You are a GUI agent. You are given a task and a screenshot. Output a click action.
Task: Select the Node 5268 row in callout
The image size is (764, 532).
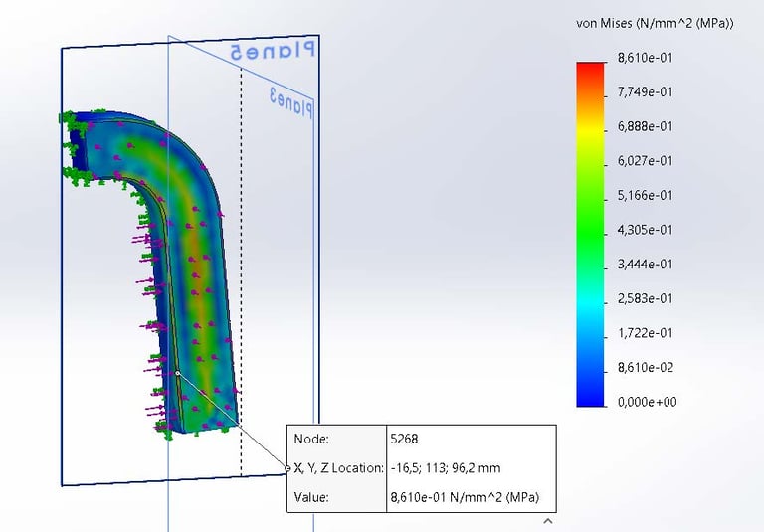[422, 439]
